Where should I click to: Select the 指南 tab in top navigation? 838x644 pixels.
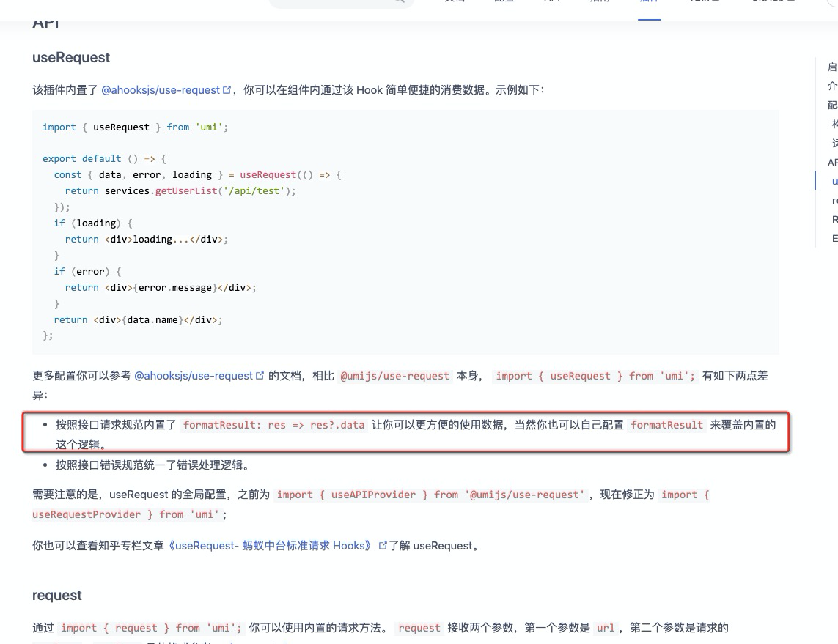600,1
